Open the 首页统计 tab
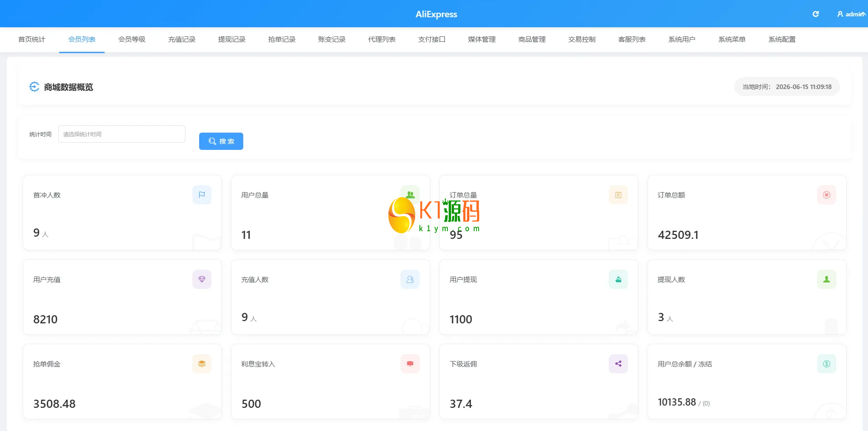Viewport: 868px width, 431px height. [32, 40]
